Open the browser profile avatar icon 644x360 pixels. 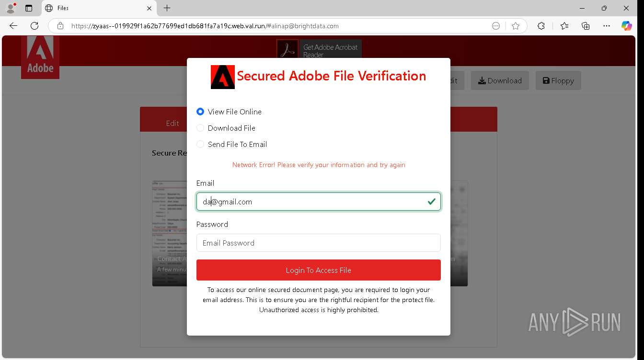pyautogui.click(x=11, y=8)
